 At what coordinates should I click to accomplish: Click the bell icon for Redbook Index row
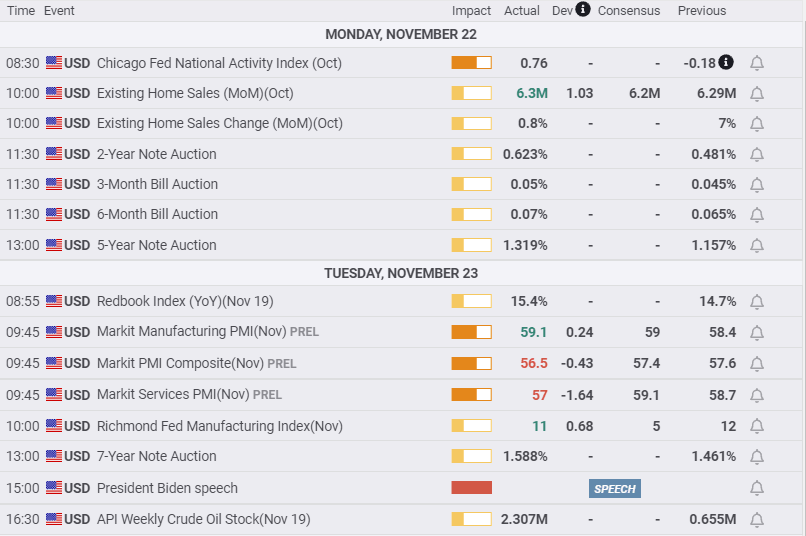click(x=757, y=302)
